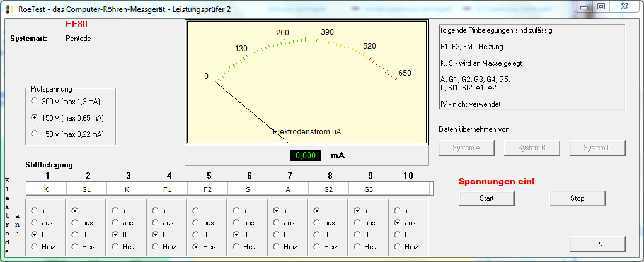The height and width of the screenshot is (262, 644).
Task: Set pin 10 electrode to plus
Action: pyautogui.click(x=398, y=211)
